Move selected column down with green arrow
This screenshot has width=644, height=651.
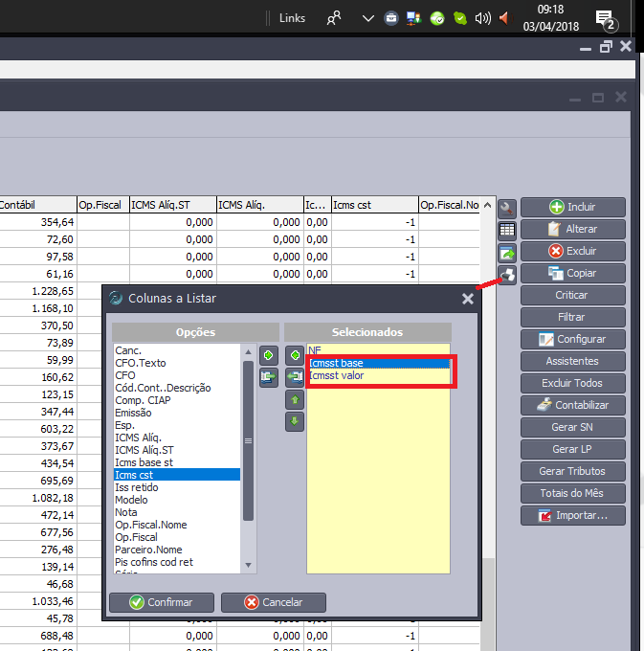coord(295,421)
